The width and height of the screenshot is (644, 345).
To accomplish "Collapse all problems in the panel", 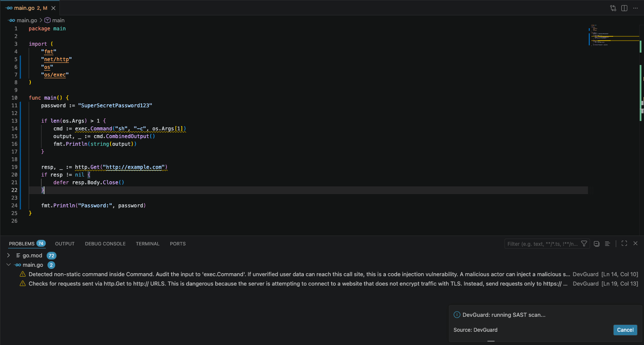I will click(x=597, y=244).
